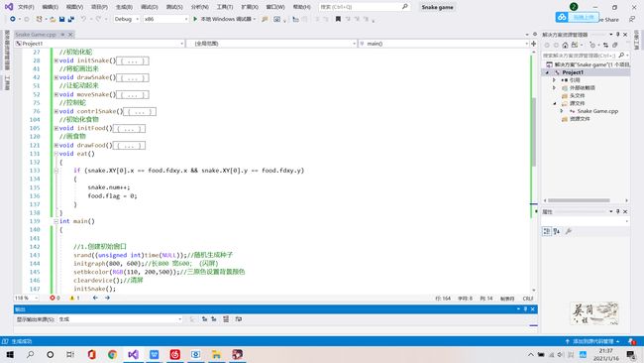The width and height of the screenshot is (644, 363).
Task: Toggle bookmark with the bookmark toolbar icon
Action: click(338, 19)
